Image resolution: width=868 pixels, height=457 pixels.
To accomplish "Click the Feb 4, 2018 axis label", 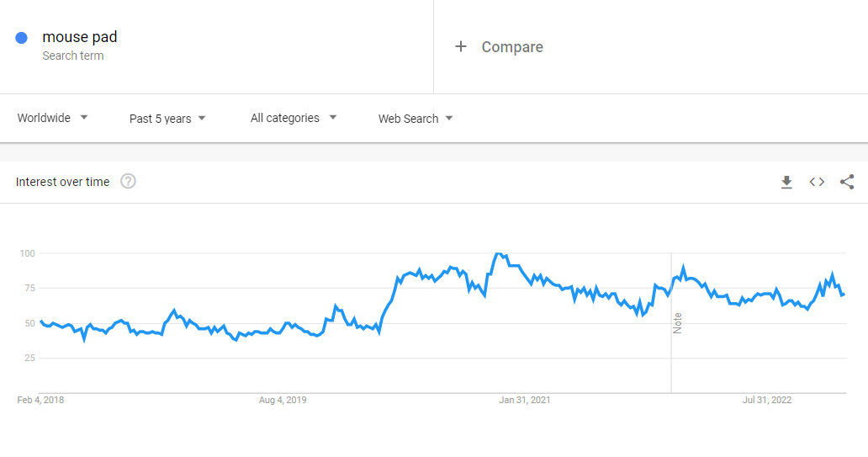I will click(40, 400).
